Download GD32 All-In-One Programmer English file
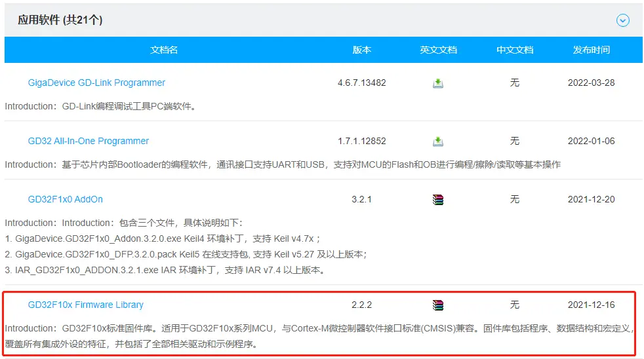This screenshot has height=359, width=644. 438,142
